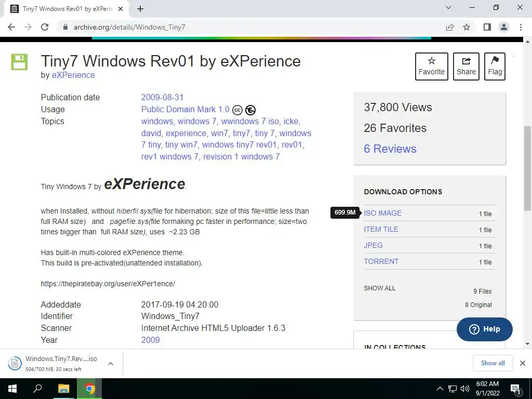Viewport: 532px width, 399px height.
Task: Close the Tiny7 Windows Rev01 tab
Action: point(121,9)
